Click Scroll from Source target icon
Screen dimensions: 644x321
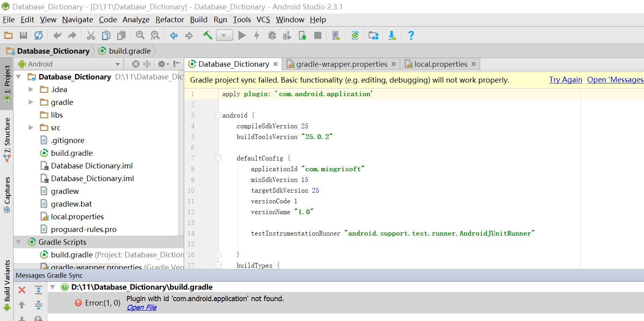pyautogui.click(x=136, y=64)
